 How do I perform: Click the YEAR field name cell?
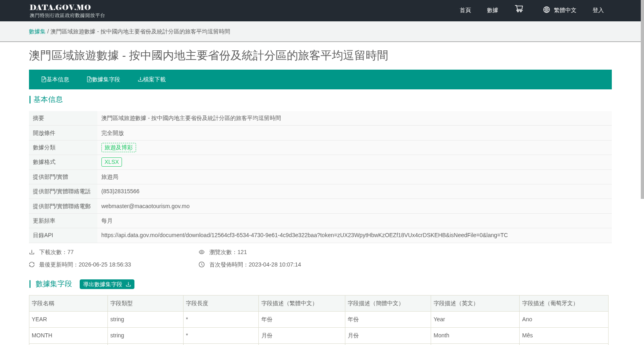[68, 319]
